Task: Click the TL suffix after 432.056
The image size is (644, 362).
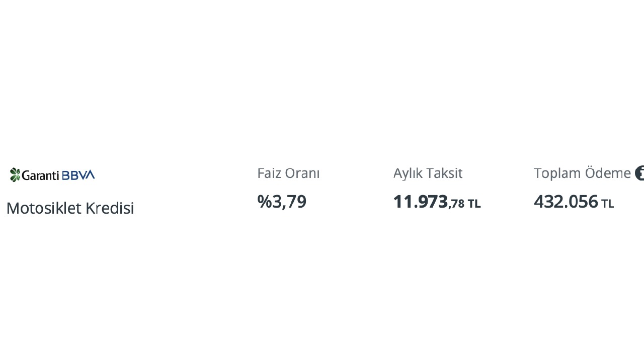Action: [x=607, y=204]
